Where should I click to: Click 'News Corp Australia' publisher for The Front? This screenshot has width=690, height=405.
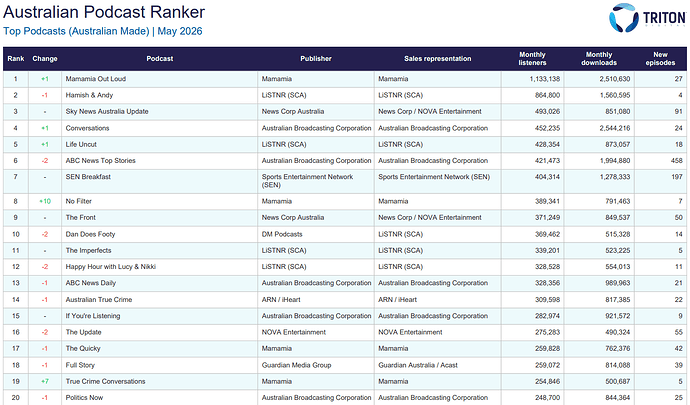(x=293, y=217)
